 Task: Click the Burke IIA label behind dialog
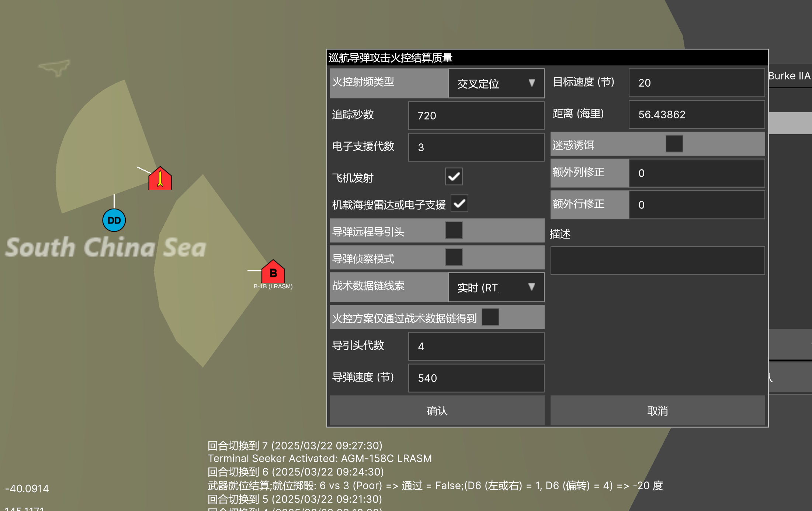[x=790, y=76]
